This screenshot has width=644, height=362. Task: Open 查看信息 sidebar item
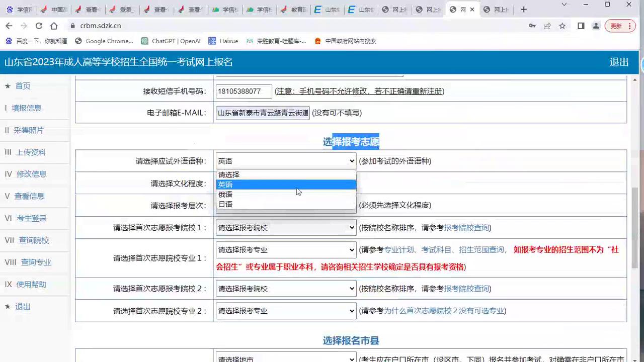pos(29,196)
